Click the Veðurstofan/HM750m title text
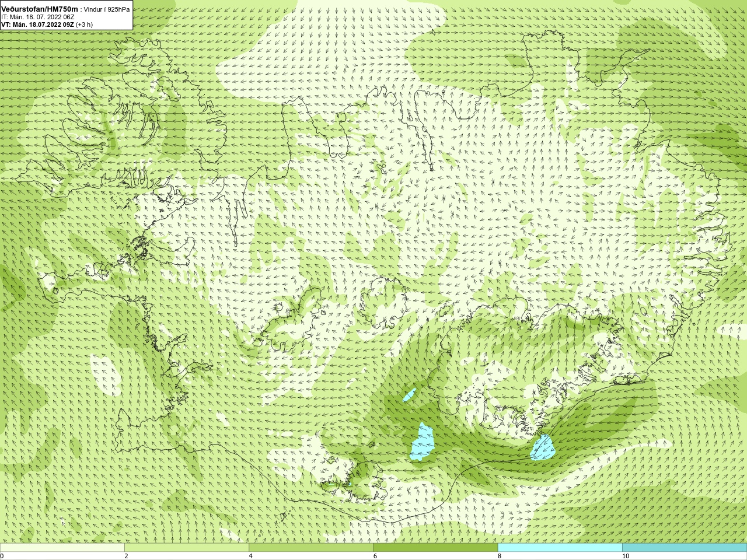 (40, 9)
